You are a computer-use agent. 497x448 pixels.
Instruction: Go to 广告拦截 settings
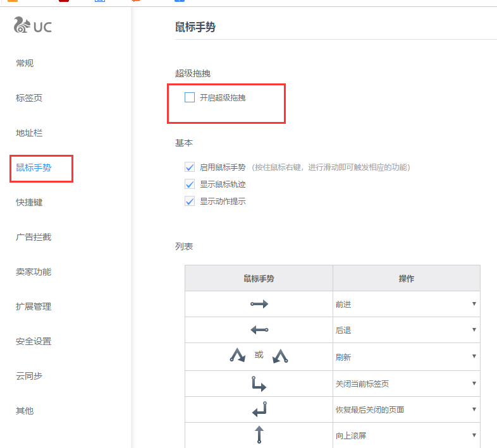(34, 237)
